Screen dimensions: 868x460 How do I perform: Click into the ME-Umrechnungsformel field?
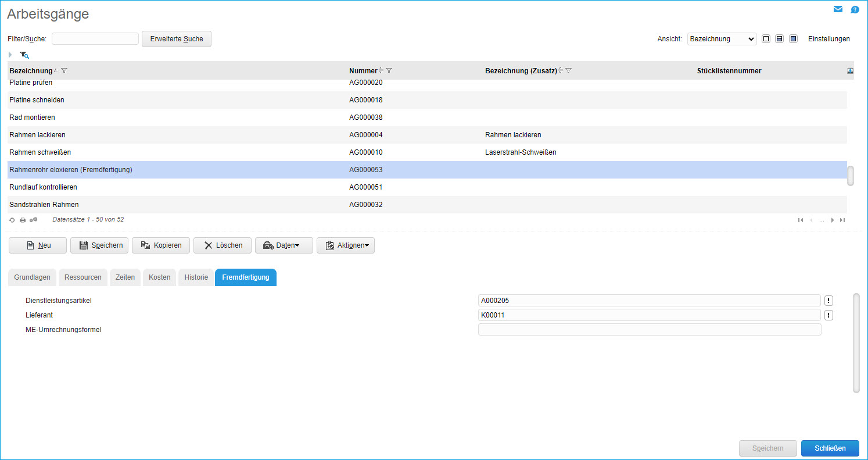pos(649,330)
